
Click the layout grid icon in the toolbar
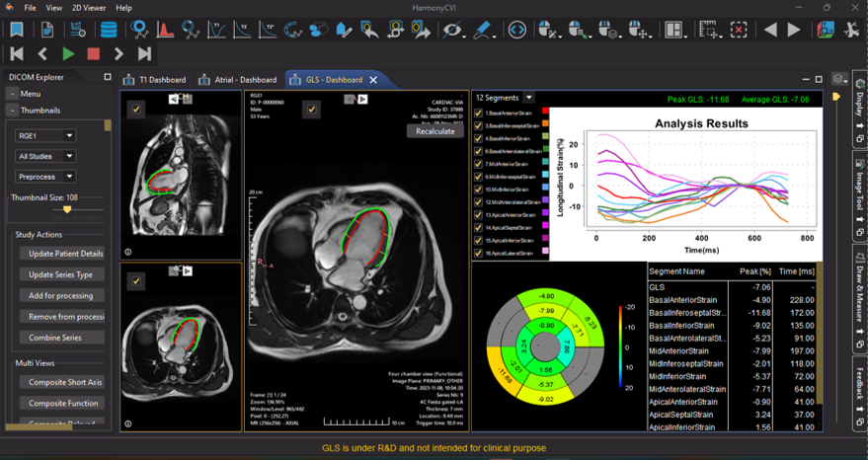pyautogui.click(x=674, y=30)
